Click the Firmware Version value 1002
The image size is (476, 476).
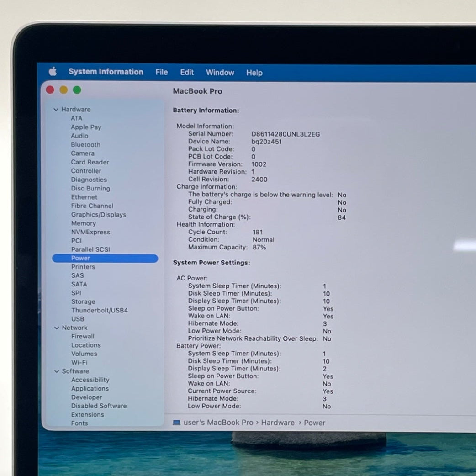click(259, 164)
